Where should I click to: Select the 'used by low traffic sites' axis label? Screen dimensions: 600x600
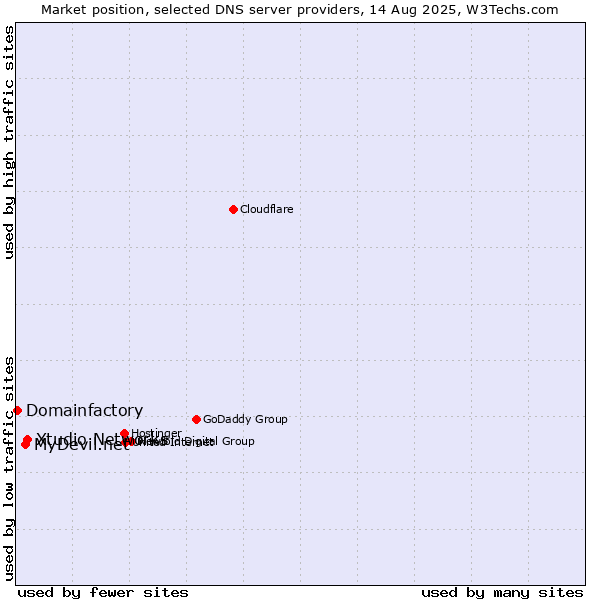[x=9, y=469]
